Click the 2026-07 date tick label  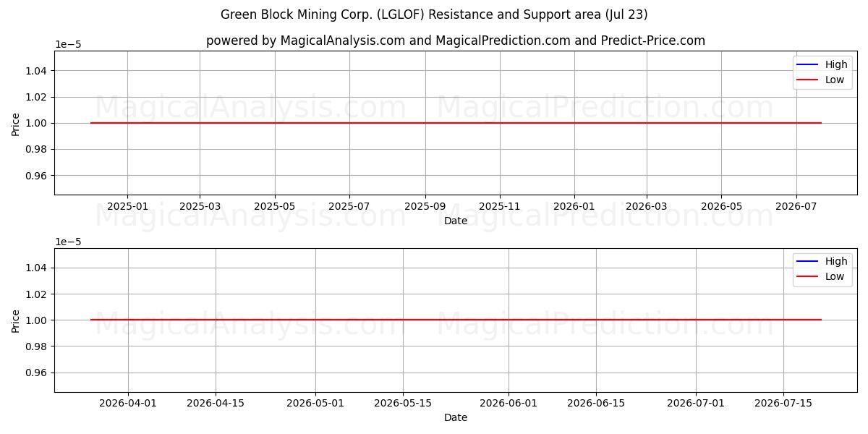(796, 206)
